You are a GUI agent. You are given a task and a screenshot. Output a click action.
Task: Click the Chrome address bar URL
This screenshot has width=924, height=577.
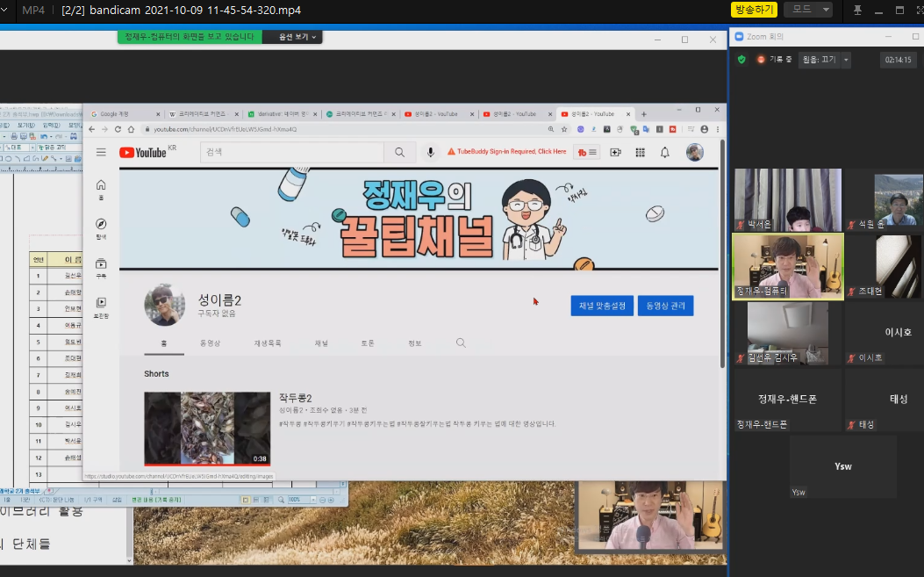point(226,129)
